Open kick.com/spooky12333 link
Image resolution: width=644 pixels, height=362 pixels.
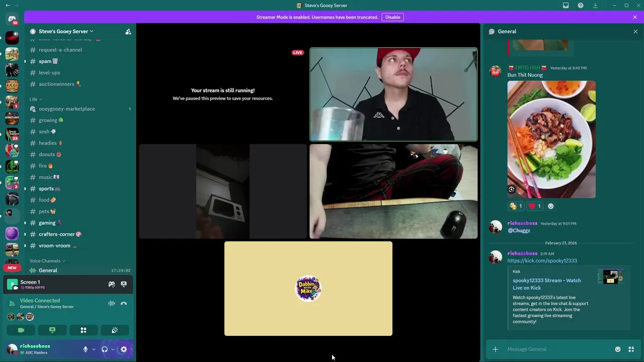[x=542, y=261]
